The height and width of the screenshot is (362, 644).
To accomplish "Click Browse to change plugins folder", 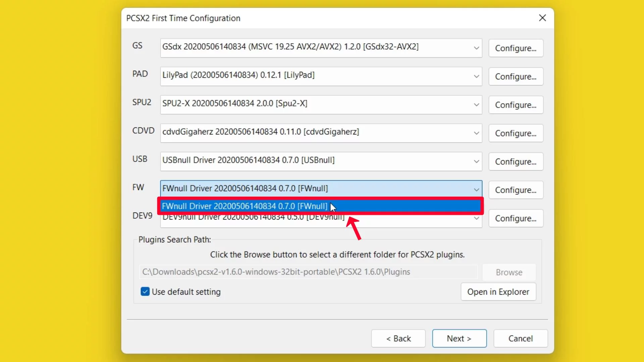I will pos(509,272).
